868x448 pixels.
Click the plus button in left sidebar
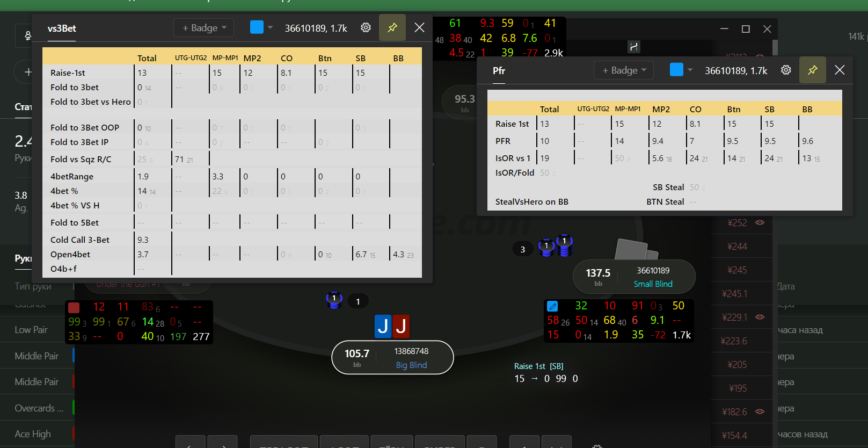pyautogui.click(x=27, y=71)
